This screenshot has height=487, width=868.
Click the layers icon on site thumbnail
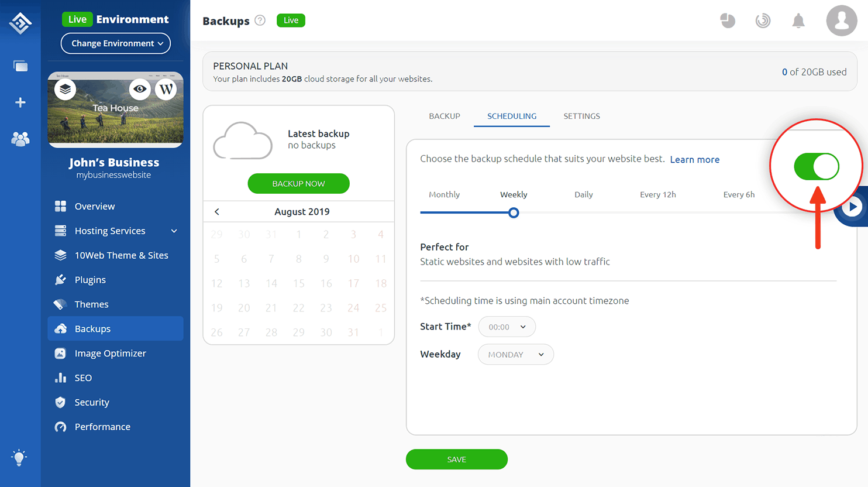tap(65, 90)
